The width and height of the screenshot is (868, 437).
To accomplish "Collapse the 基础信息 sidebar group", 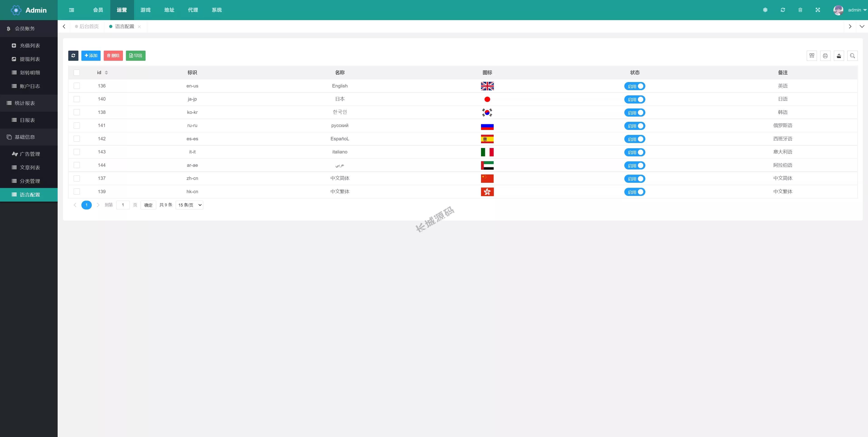I will click(x=29, y=137).
